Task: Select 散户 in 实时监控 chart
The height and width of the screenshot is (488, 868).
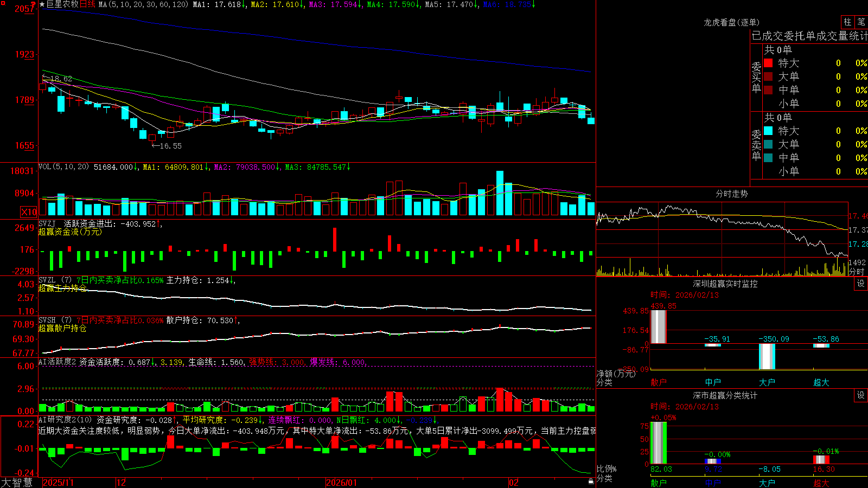Action: click(659, 382)
